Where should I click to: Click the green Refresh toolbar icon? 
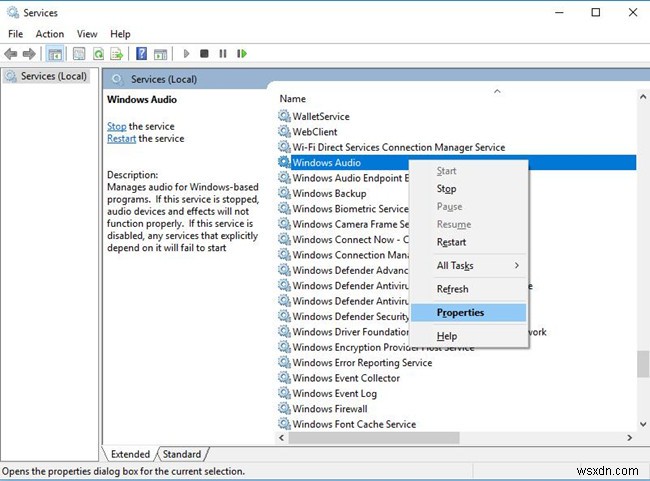[98, 54]
